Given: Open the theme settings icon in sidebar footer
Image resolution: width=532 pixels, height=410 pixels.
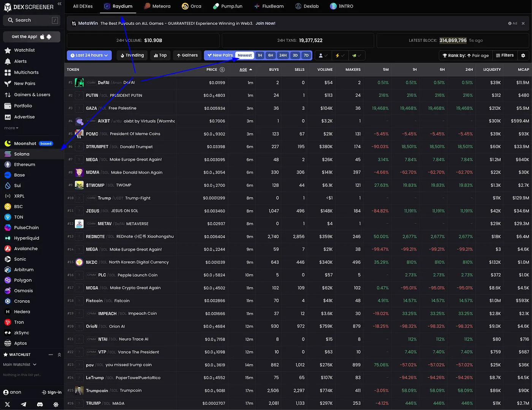Looking at the screenshot, I should pos(56,404).
